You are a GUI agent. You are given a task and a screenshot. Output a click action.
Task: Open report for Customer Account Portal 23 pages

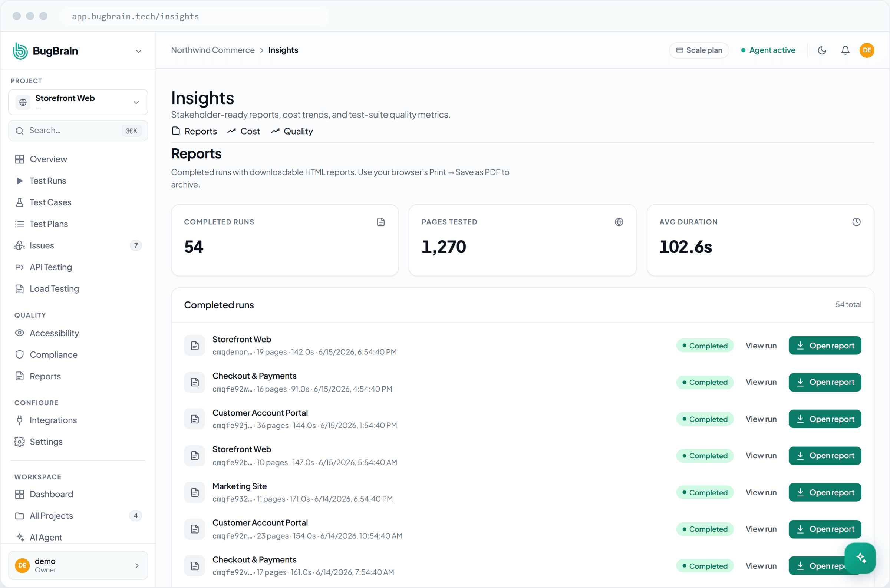point(825,529)
